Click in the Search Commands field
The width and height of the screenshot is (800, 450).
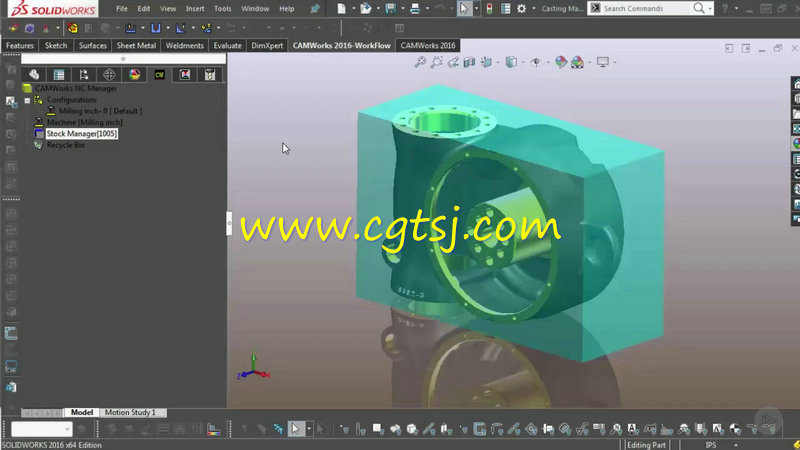coord(645,8)
